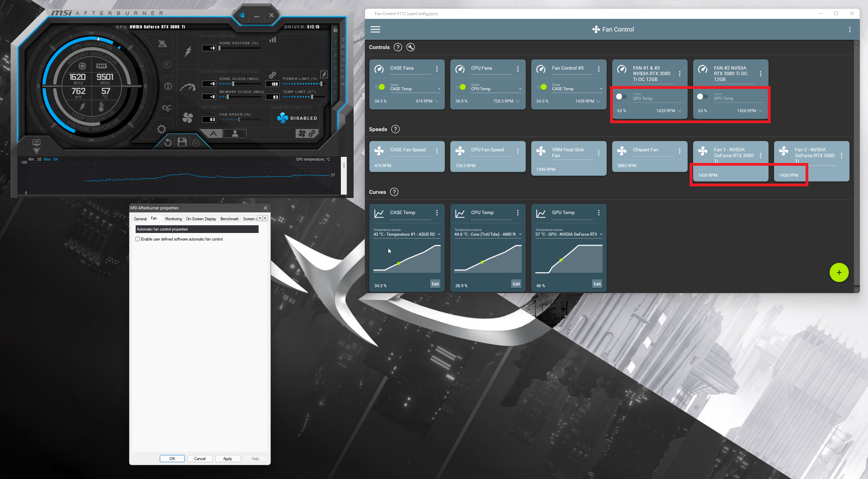Toggle the FAN #1 & #3 control switch
The height and width of the screenshot is (479, 868).
pos(621,97)
